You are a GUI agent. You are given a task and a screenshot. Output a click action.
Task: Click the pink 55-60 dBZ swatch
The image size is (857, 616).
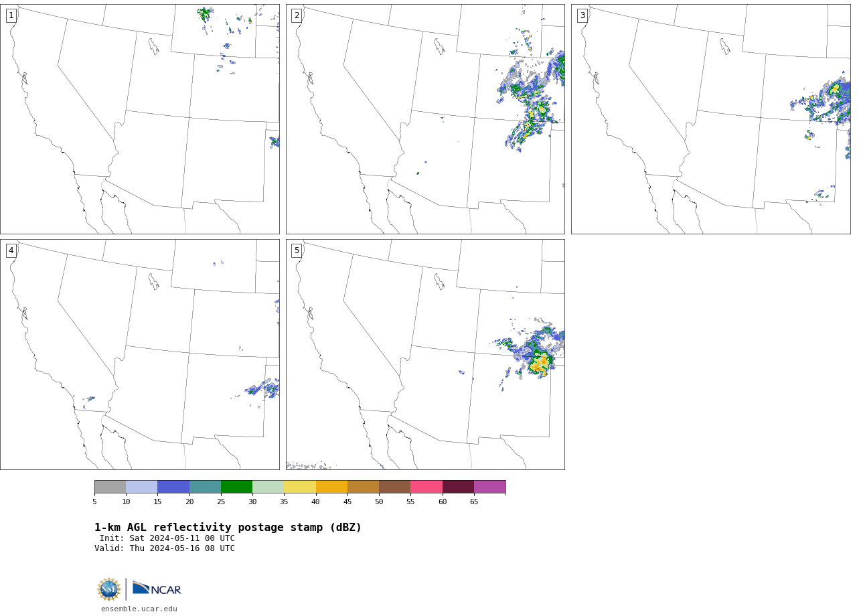(426, 487)
